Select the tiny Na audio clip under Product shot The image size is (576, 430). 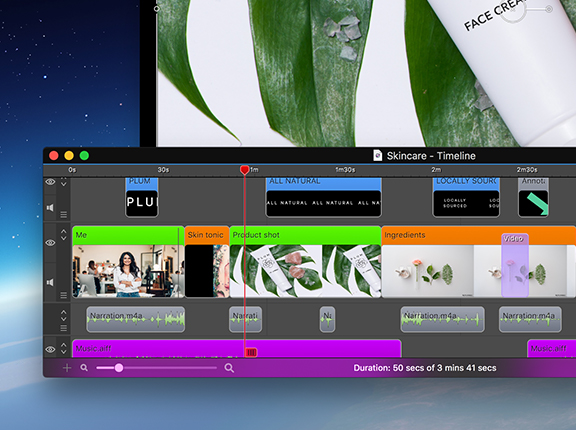pos(327,319)
